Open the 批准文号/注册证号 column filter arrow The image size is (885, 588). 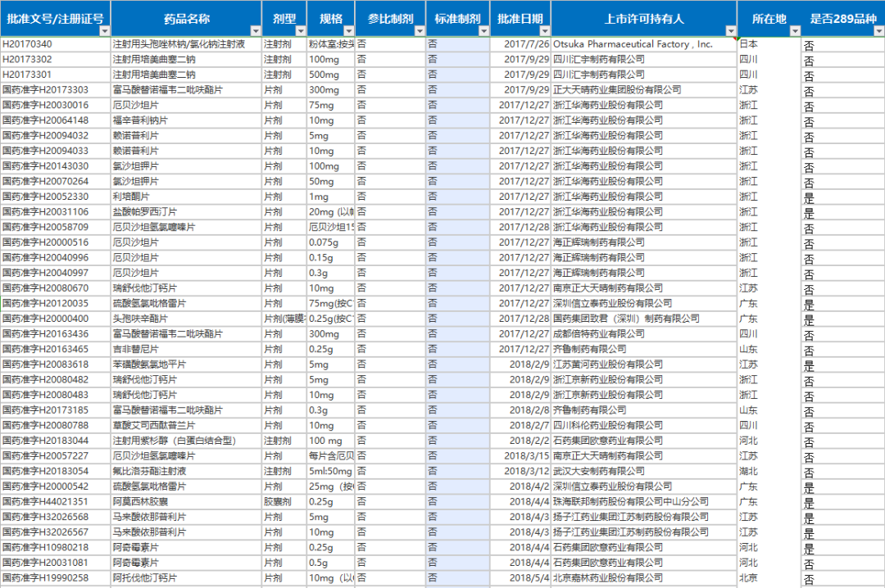tap(104, 31)
